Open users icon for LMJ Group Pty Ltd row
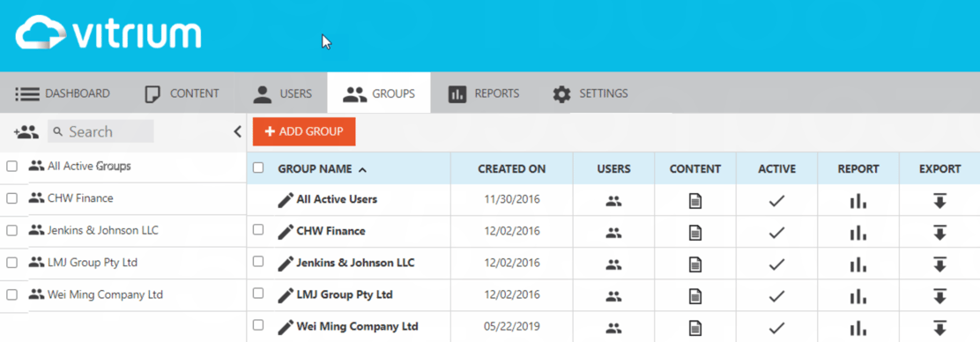The image size is (980, 342). pos(613,296)
